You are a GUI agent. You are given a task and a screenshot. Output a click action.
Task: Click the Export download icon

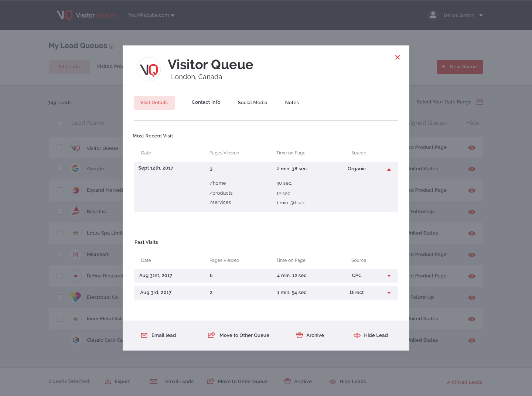pyautogui.click(x=108, y=381)
